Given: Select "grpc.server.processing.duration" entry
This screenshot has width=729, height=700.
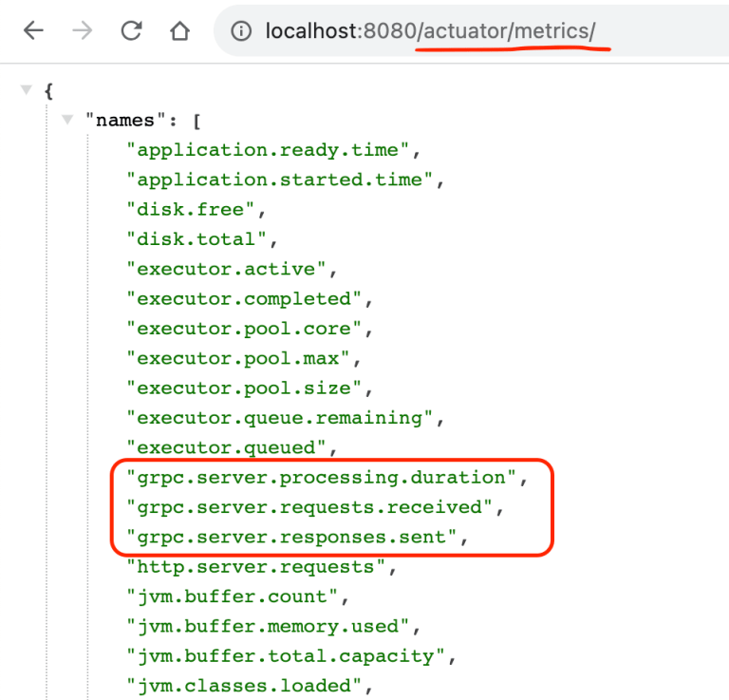Looking at the screenshot, I should [x=322, y=478].
